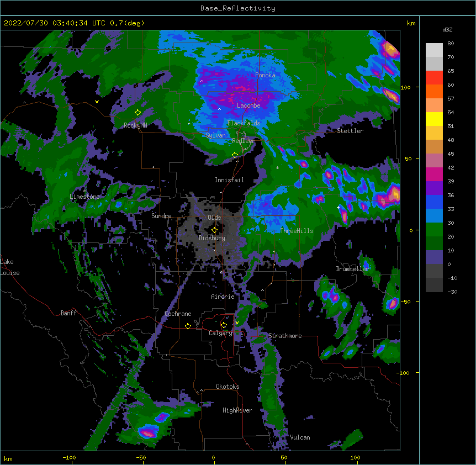Select the Blackfalds city label
Viewport: 476px width, 465px height.
244,123
